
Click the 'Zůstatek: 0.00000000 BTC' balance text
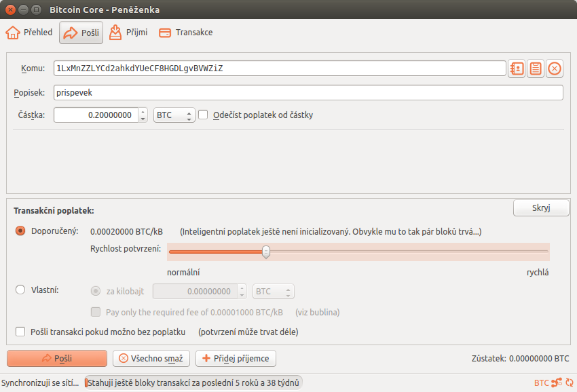tap(521, 359)
